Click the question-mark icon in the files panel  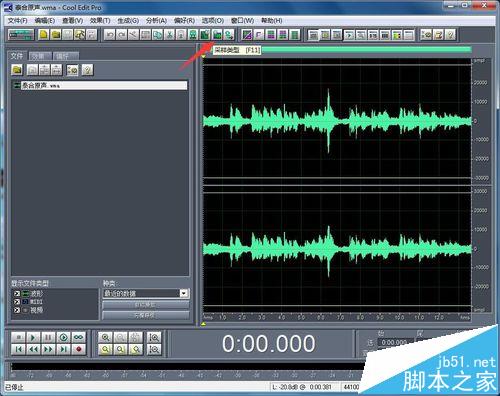coord(87,70)
